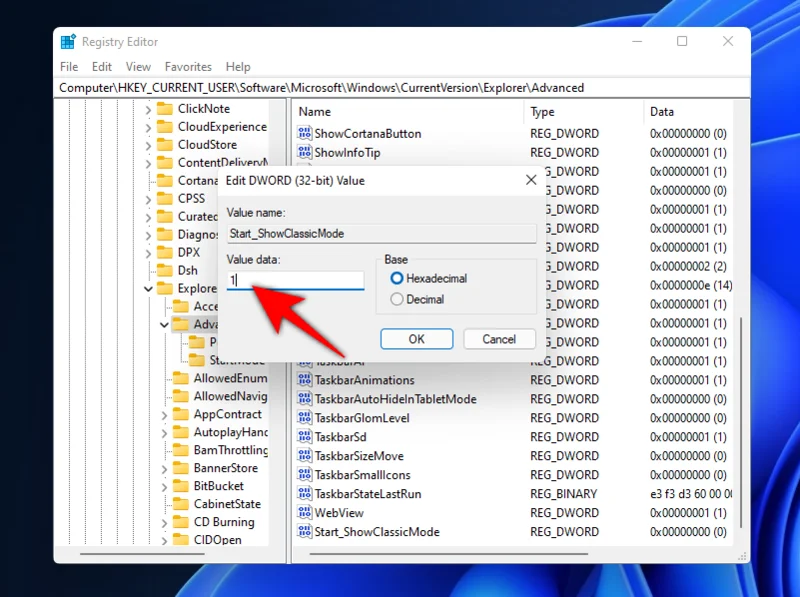Image resolution: width=800 pixels, height=597 pixels.
Task: Open the View menu
Action: click(x=138, y=66)
